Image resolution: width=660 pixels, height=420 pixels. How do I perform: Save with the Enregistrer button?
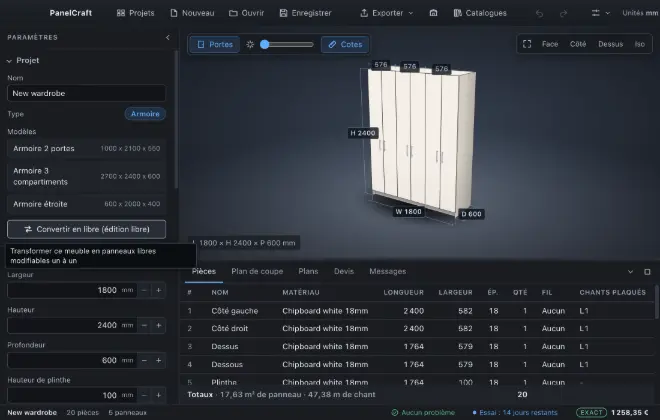tap(306, 13)
